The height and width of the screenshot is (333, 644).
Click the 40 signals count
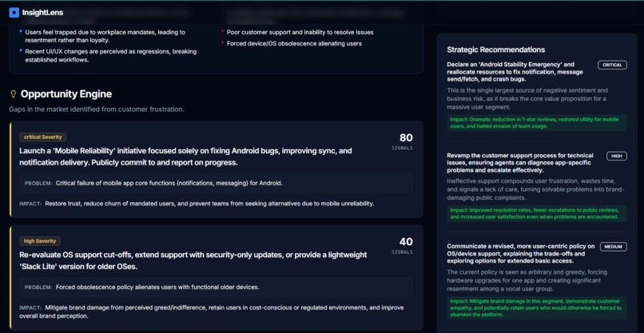pos(406,241)
